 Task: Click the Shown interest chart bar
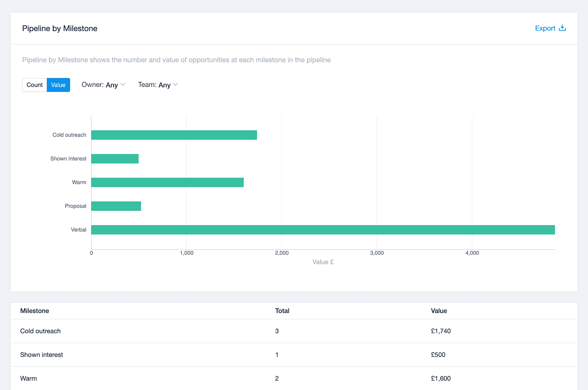115,159
